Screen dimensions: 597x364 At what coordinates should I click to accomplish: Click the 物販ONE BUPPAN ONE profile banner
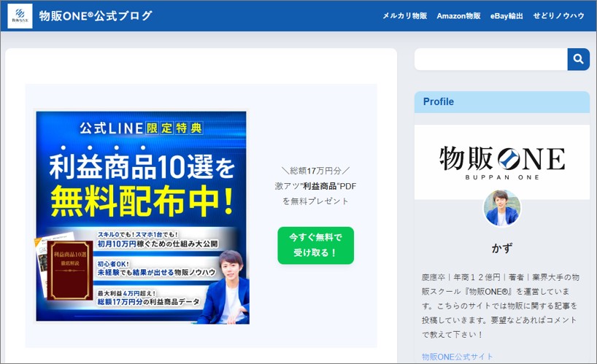[502, 162]
